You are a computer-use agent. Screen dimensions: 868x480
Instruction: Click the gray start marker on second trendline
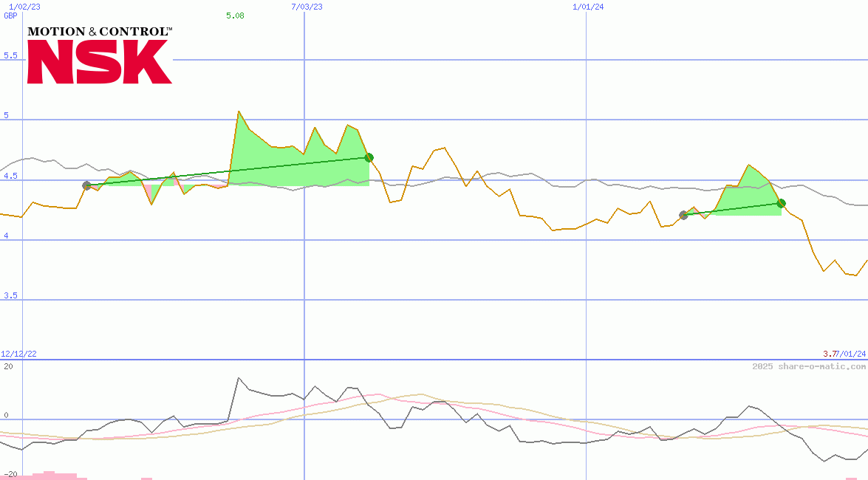pos(684,215)
